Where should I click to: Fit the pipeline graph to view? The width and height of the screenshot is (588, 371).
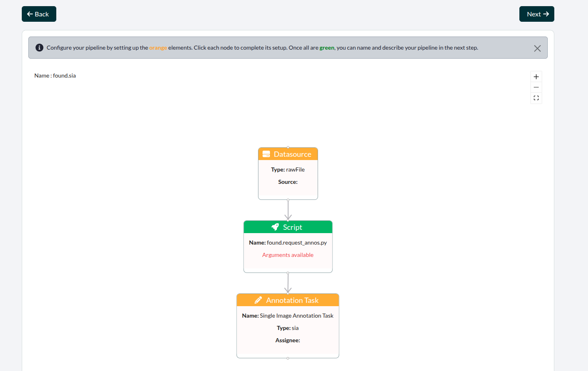(x=536, y=98)
